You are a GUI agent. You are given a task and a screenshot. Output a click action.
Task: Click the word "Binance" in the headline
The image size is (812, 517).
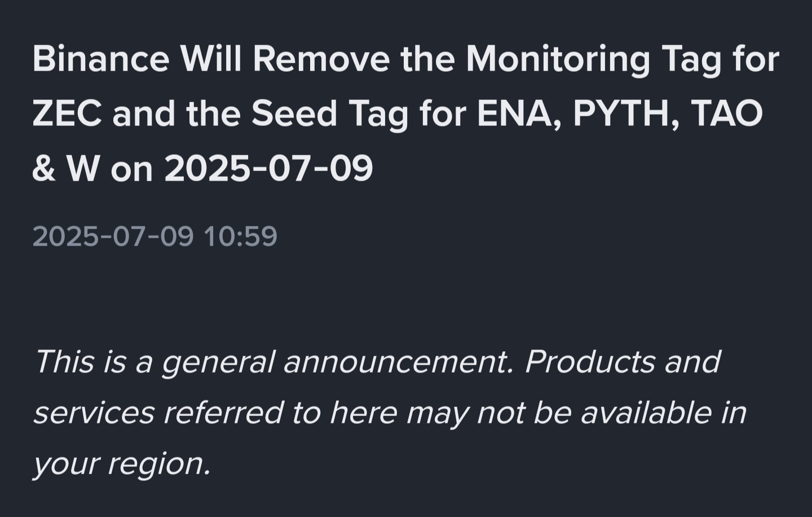100,59
